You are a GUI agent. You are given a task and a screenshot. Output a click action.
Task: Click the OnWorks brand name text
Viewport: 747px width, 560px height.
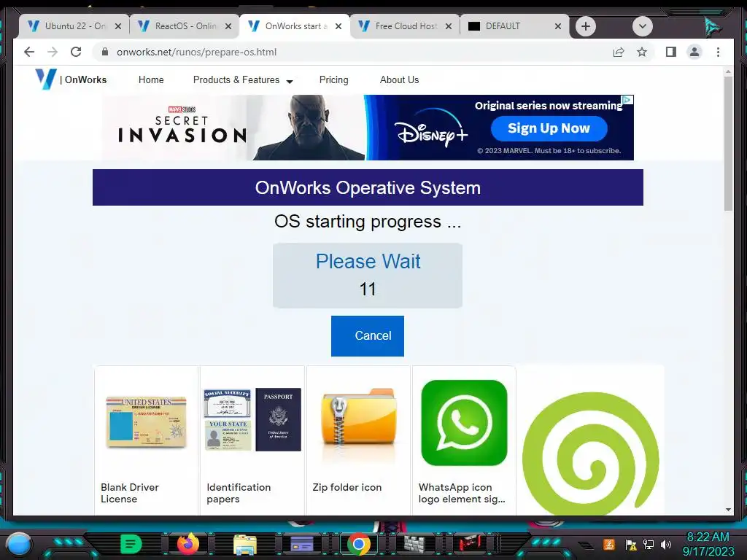(x=86, y=80)
